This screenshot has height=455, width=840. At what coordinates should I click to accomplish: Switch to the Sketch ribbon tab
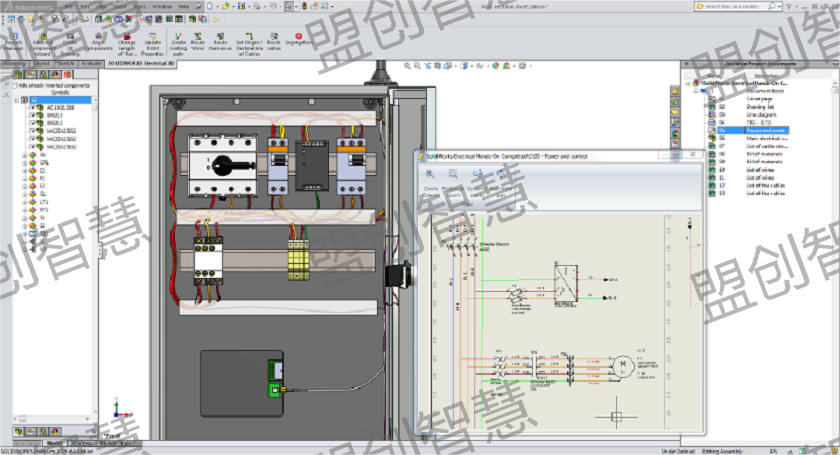[65, 63]
